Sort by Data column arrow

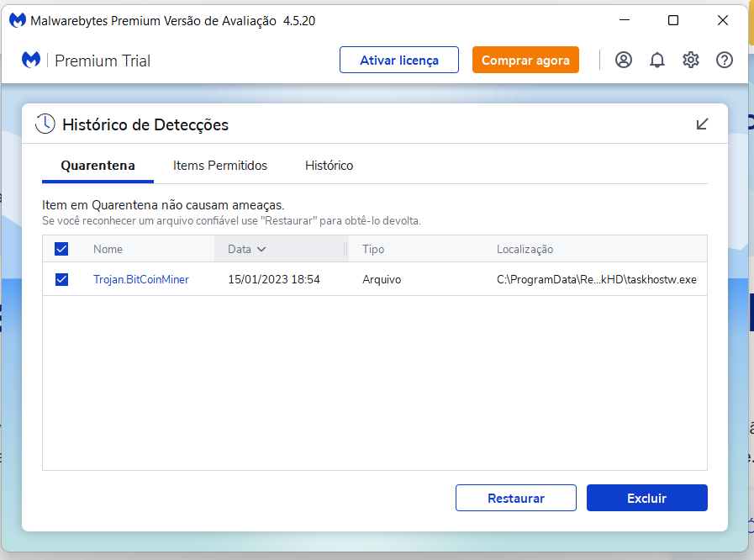(x=261, y=249)
